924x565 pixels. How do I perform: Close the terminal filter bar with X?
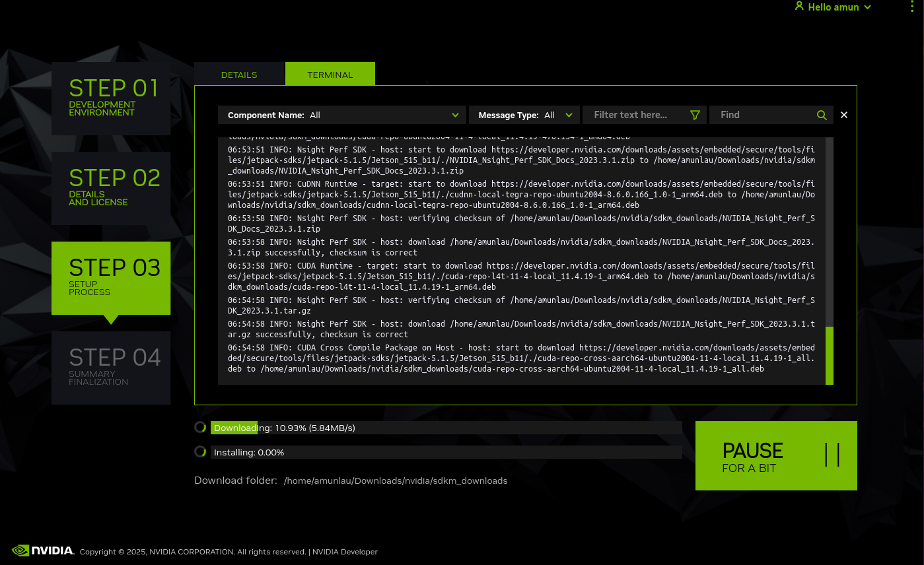coord(844,115)
